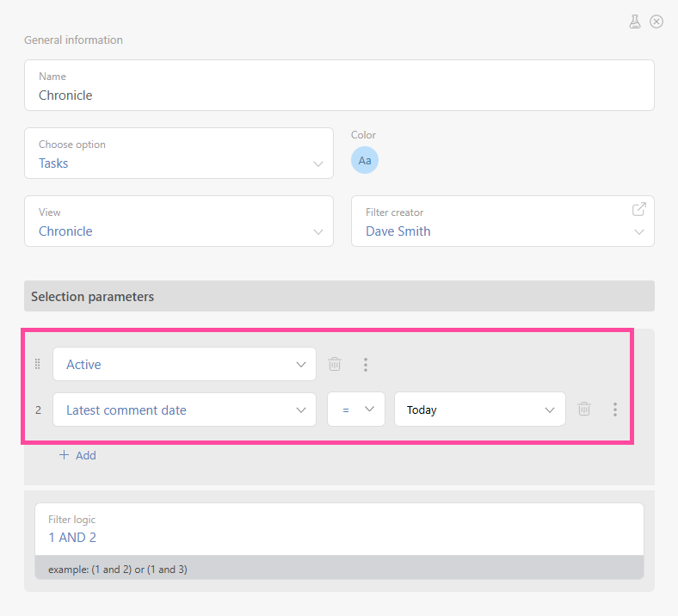Screen dimensions: 678x616
Task: Delete the Active filter row
Action: coord(335,364)
